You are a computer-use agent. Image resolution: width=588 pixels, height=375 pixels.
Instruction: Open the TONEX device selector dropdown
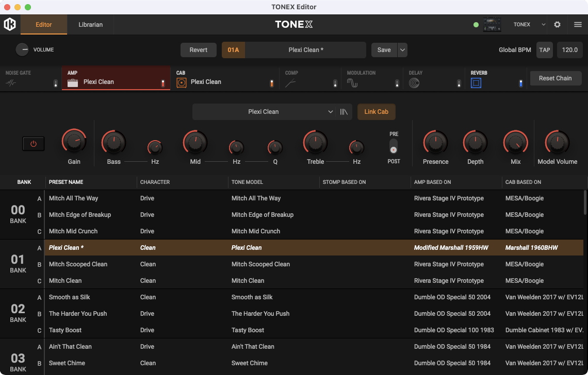(x=530, y=24)
